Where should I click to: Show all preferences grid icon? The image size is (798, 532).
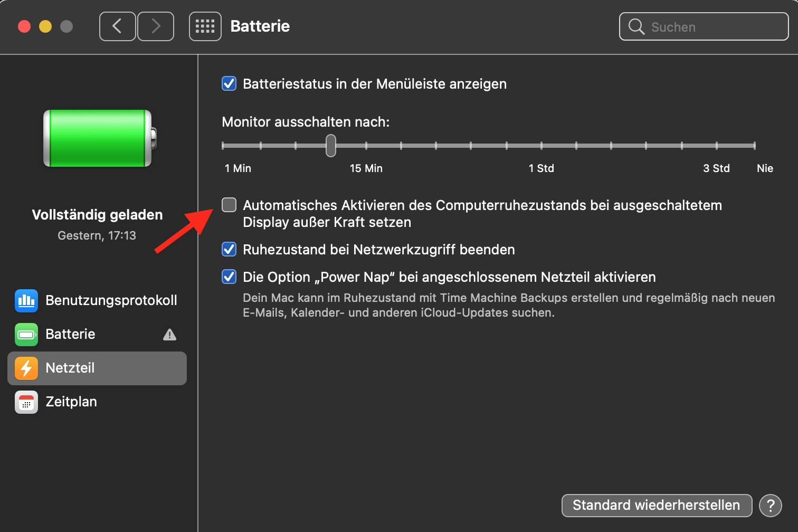(205, 26)
